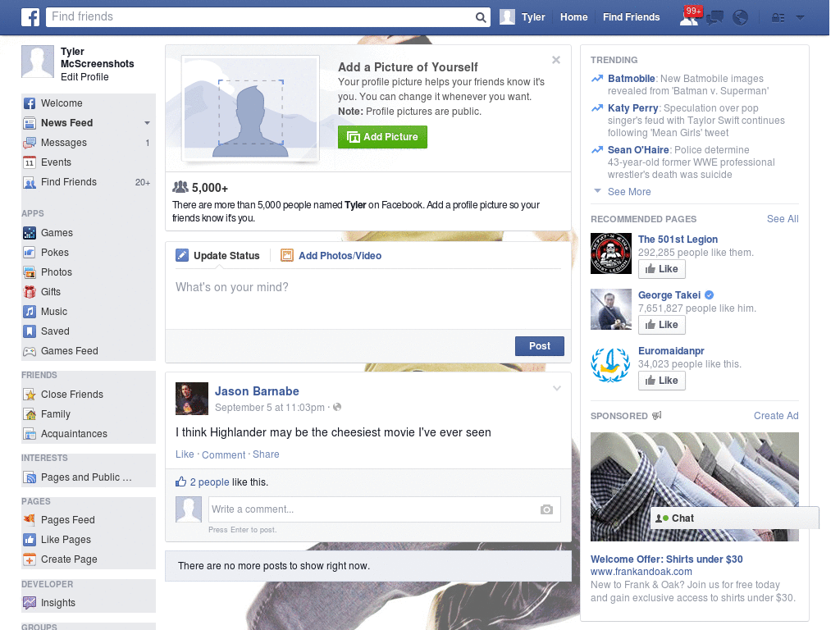
Task: Click the Family house icon
Action: click(30, 414)
